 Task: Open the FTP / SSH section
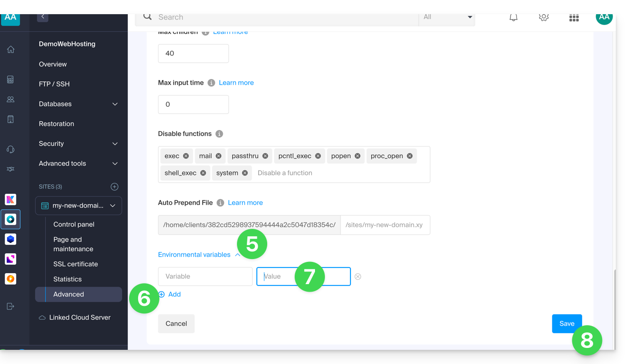point(54,84)
